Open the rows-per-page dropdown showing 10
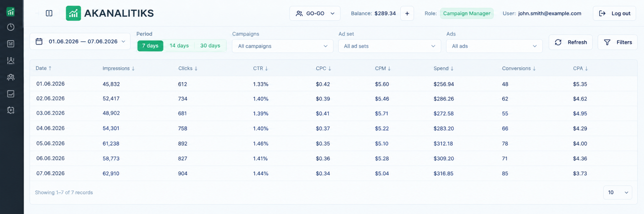The width and height of the screenshot is (644, 214). point(618,192)
